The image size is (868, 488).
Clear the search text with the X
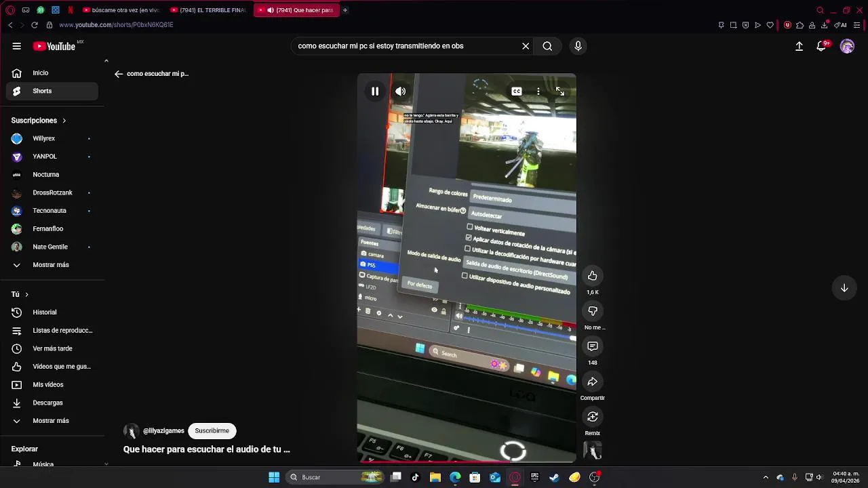pyautogui.click(x=526, y=46)
